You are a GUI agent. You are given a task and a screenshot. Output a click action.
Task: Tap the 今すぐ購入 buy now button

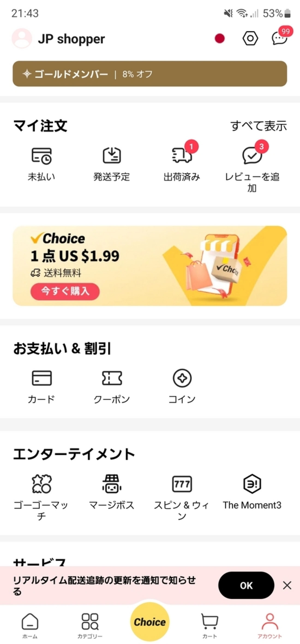pyautogui.click(x=65, y=291)
